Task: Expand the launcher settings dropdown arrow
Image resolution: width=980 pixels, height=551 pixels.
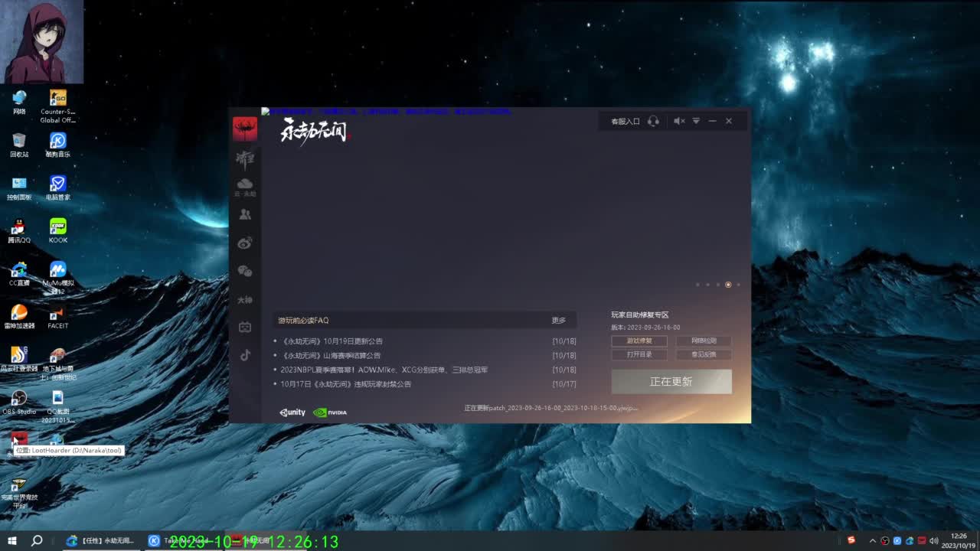Action: click(x=696, y=121)
